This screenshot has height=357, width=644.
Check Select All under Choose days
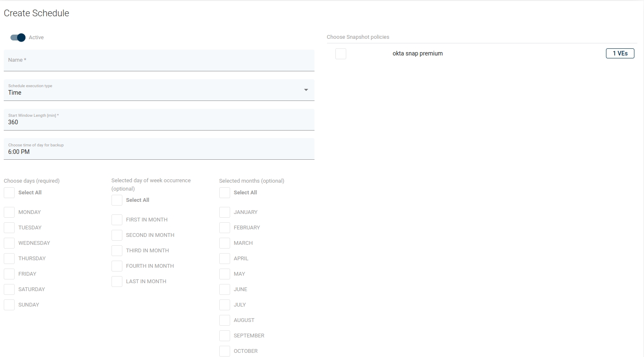pyautogui.click(x=9, y=193)
